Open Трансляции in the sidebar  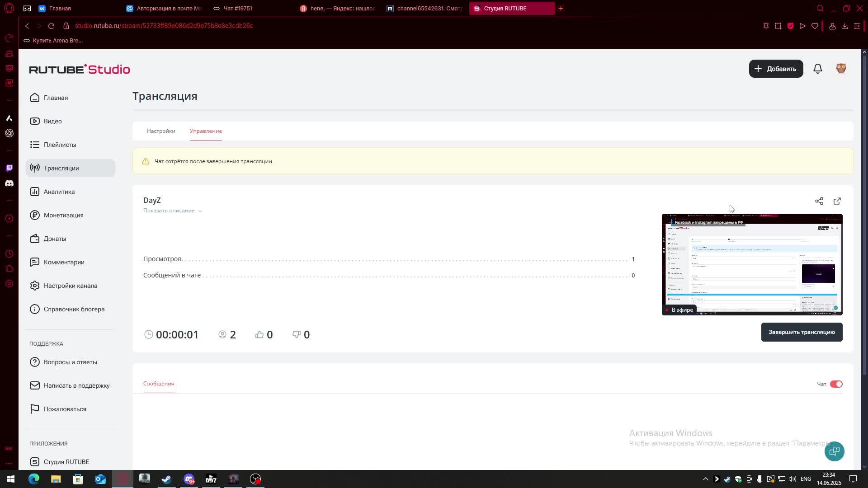pos(71,168)
